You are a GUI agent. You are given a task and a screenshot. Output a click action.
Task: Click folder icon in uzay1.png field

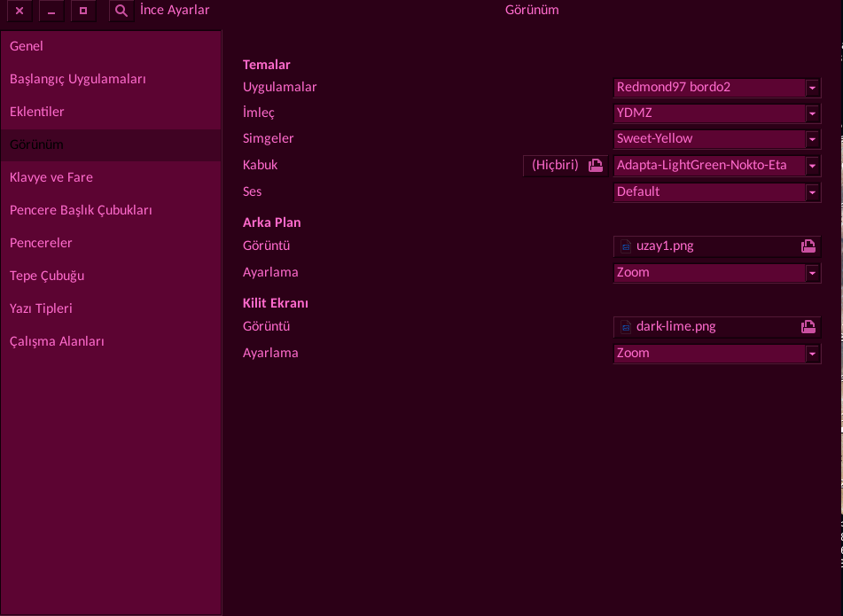(x=808, y=246)
